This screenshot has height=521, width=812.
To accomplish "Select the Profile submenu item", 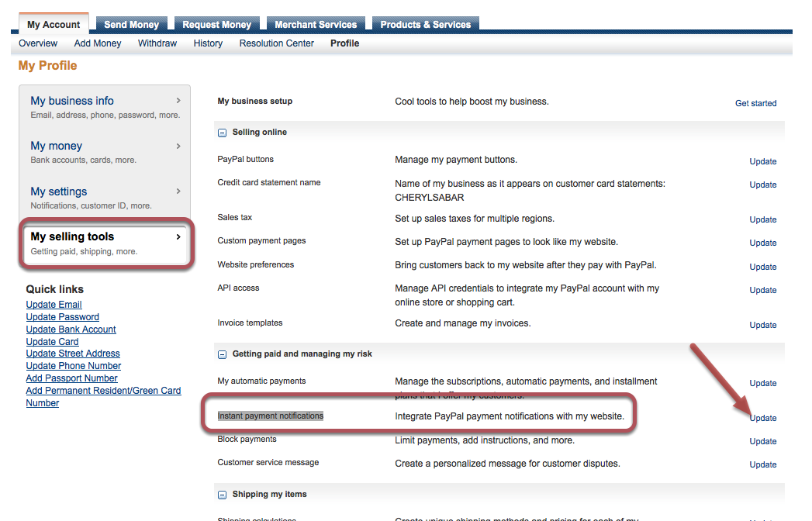I will point(345,43).
